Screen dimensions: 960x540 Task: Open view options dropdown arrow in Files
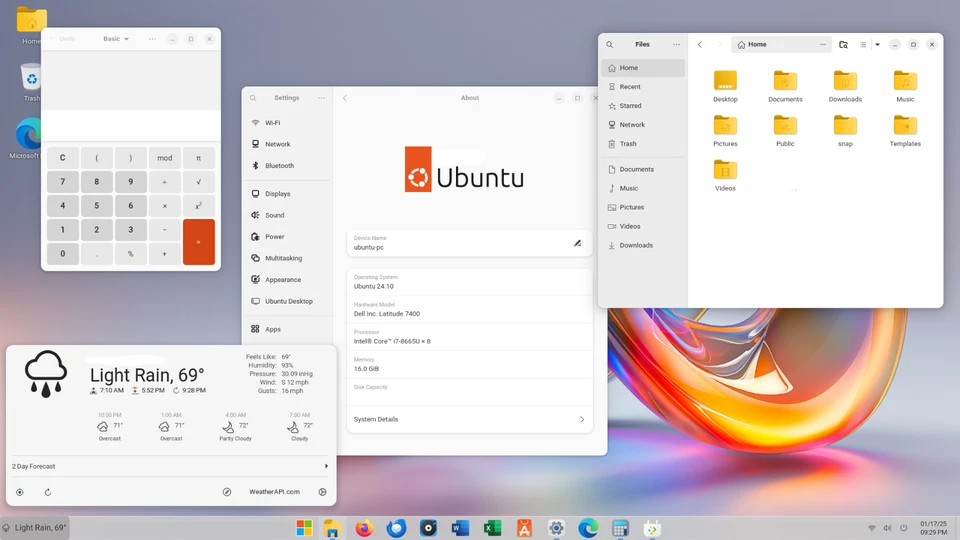click(x=877, y=45)
